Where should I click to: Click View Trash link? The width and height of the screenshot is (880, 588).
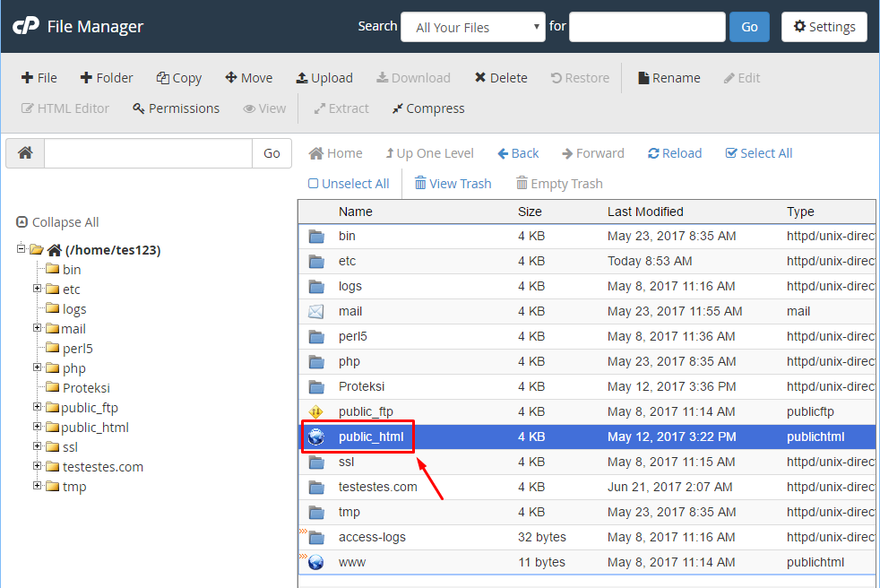[453, 184]
